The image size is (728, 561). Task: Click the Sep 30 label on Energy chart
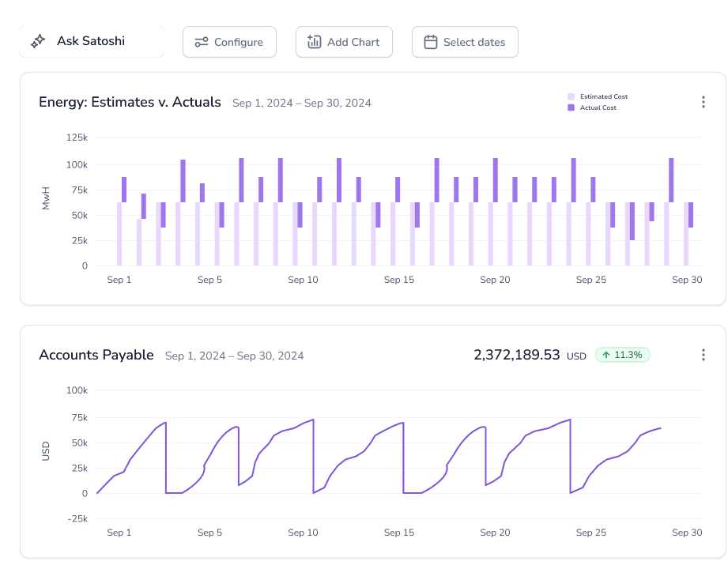coord(687,280)
